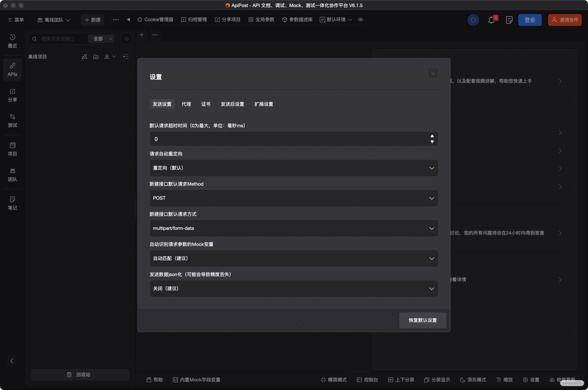This screenshot has width=588, height=390.
Task: Switch to 发送后设置 tab
Action: [x=232, y=104]
